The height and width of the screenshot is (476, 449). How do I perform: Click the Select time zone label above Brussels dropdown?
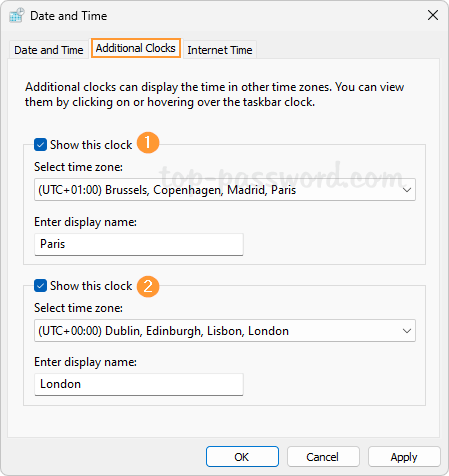point(78,167)
